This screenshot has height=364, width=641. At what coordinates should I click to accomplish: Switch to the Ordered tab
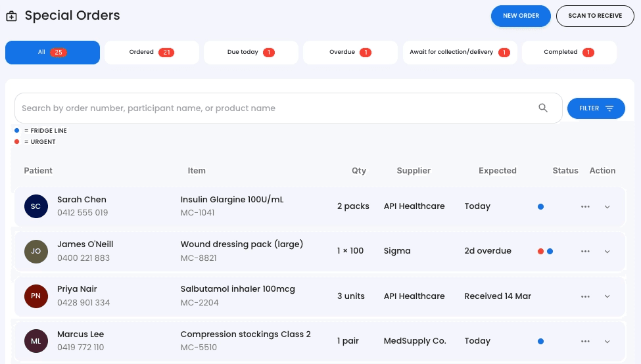click(151, 53)
